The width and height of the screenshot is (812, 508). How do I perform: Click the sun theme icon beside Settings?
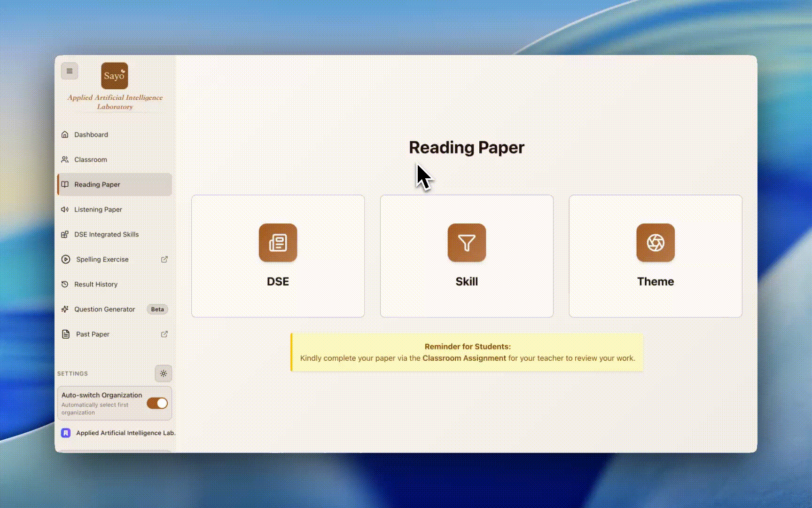click(164, 373)
